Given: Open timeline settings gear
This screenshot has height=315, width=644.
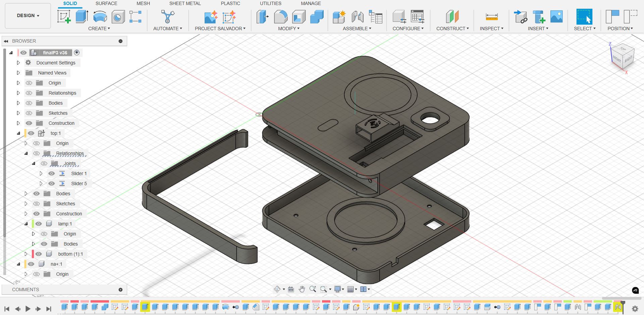Looking at the screenshot, I should pyautogui.click(x=635, y=309).
